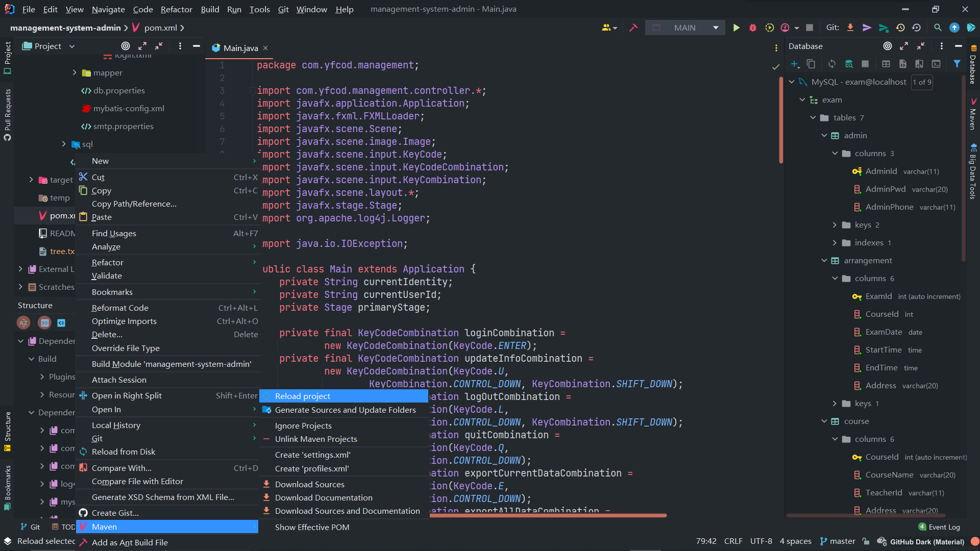Open the Event Log button

(939, 527)
